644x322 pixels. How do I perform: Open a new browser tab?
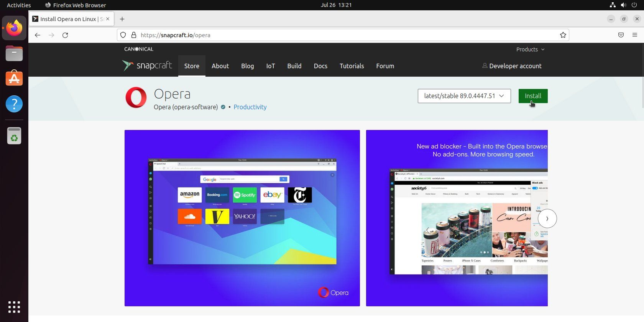[122, 19]
